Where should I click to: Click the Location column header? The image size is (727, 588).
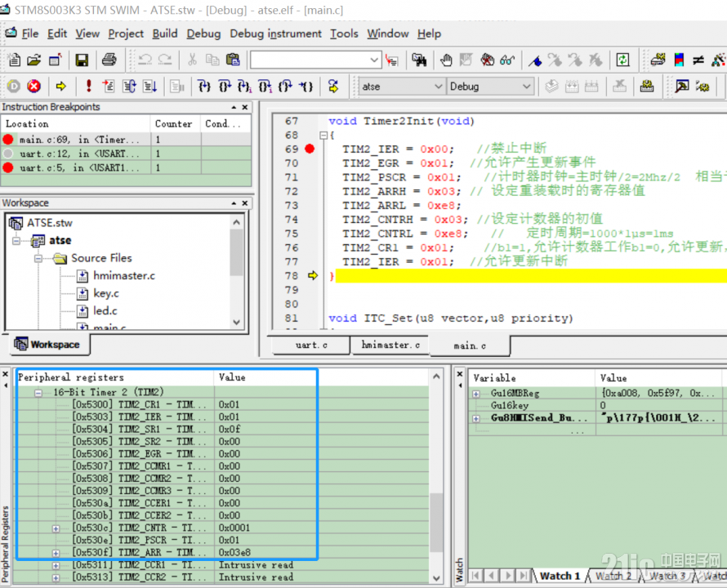click(x=76, y=124)
